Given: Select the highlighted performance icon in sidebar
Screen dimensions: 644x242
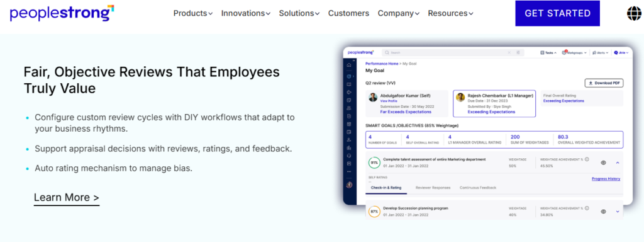Looking at the screenshot, I should point(348,76).
